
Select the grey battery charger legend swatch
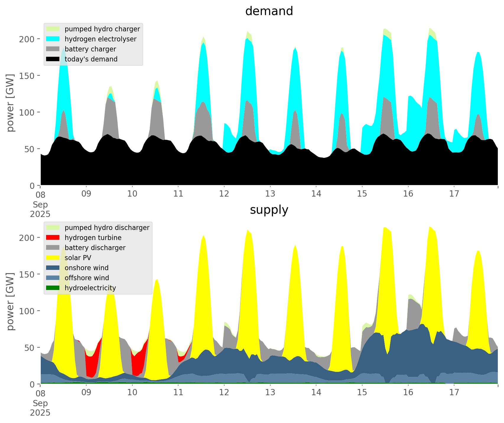53,49
